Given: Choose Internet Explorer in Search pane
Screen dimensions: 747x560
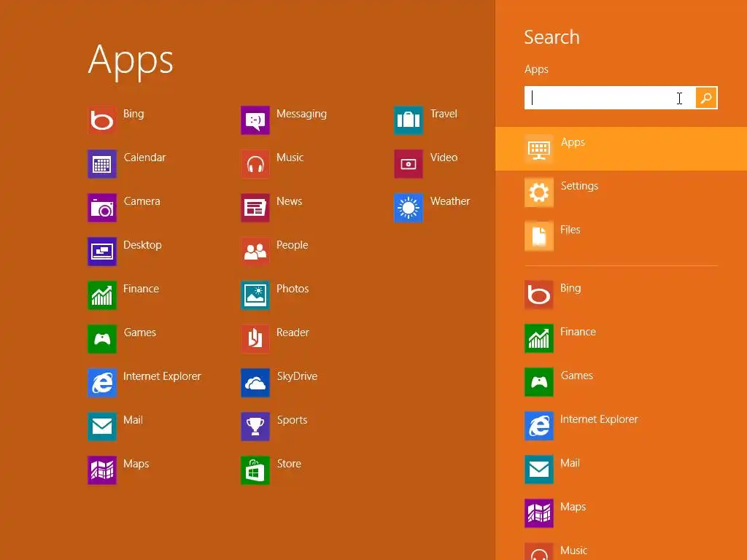Looking at the screenshot, I should 622,426.
